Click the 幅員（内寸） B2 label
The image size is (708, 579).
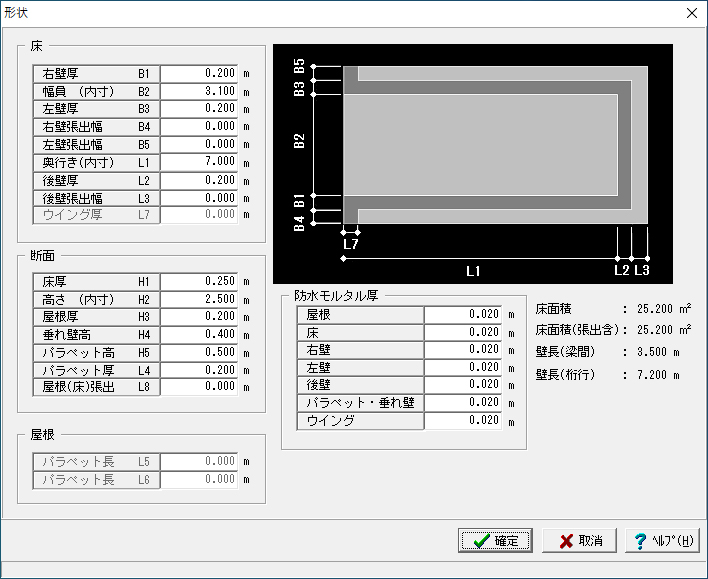click(x=96, y=91)
